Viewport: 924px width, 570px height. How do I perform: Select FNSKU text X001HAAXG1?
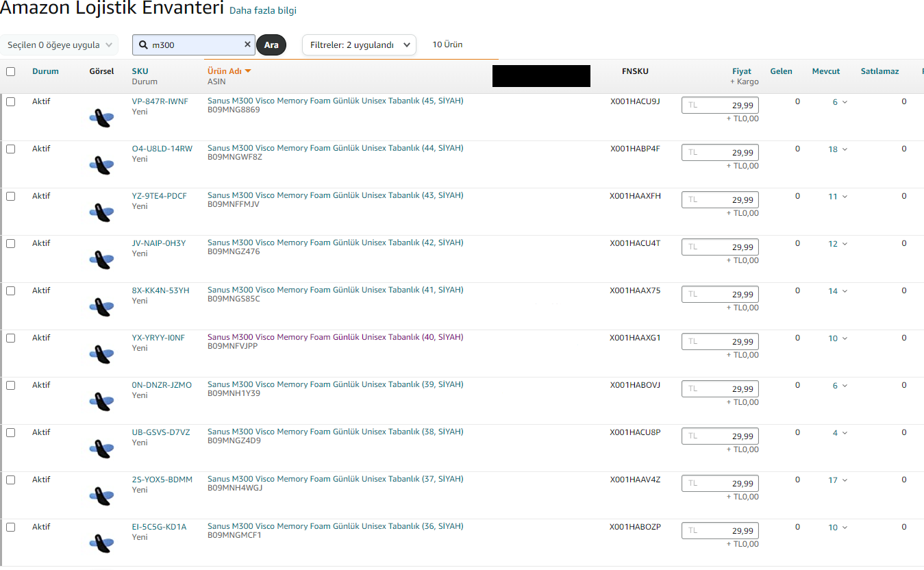pyautogui.click(x=635, y=338)
